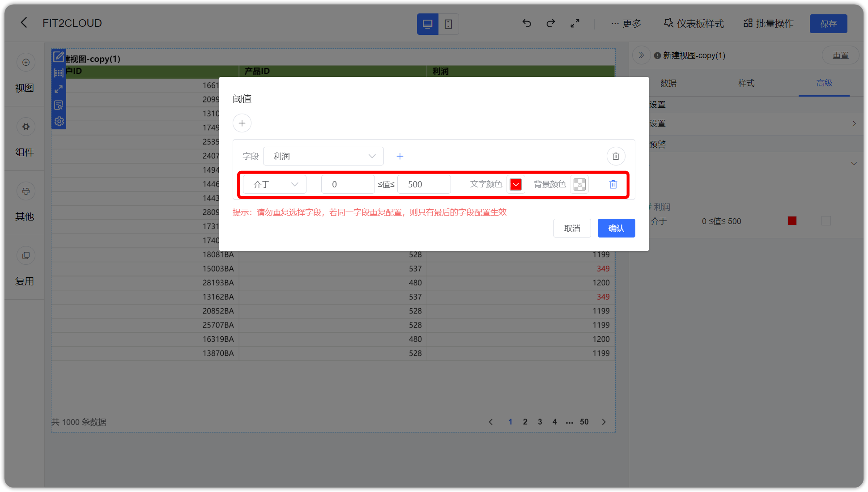
Task: Collapse the right properties panel with double chevron
Action: tap(642, 55)
